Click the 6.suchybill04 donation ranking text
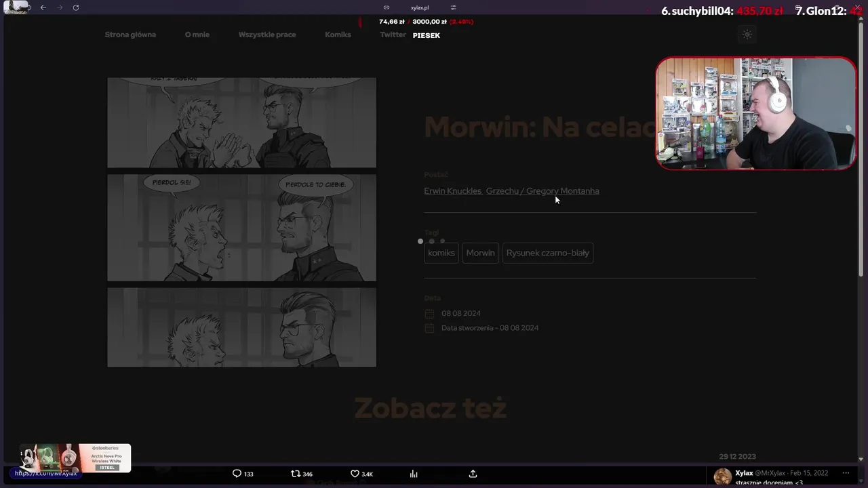The width and height of the screenshot is (868, 488). tap(722, 11)
